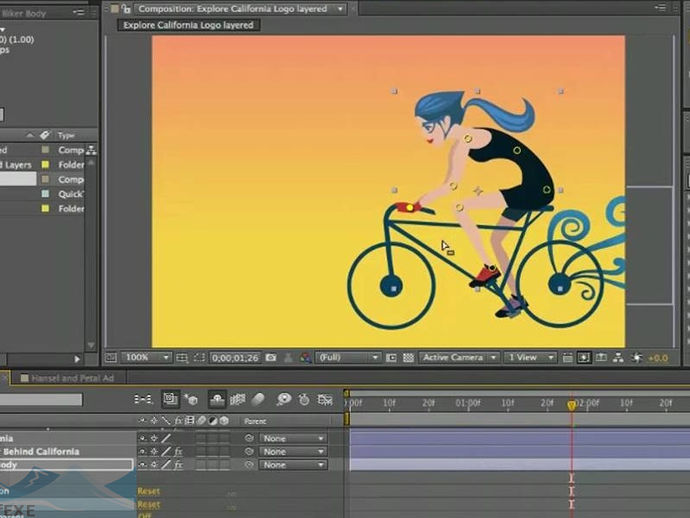This screenshot has height=518, width=690.
Task: Open Active Camera 3D view dropdown
Action: point(459,357)
